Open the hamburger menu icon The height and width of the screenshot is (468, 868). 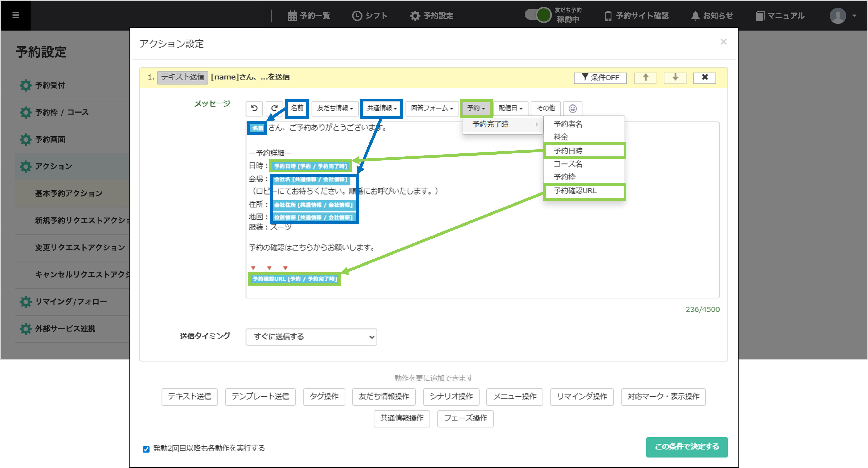coord(16,16)
